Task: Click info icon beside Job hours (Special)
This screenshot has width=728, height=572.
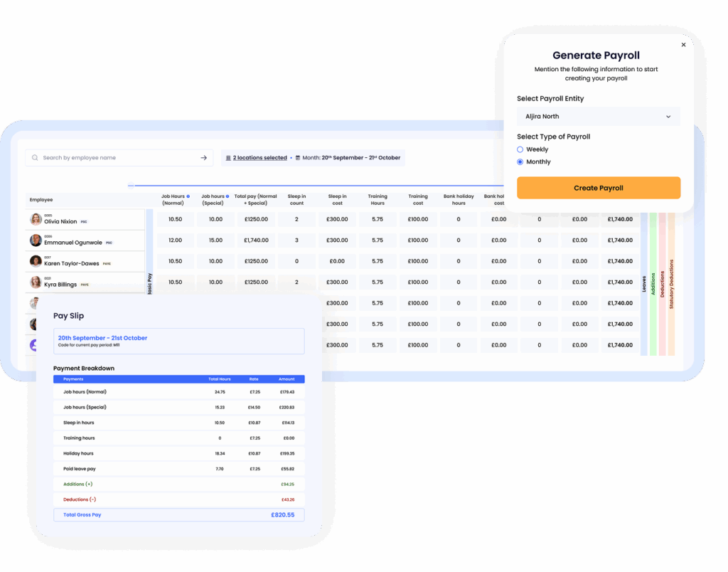Action: 227,196
